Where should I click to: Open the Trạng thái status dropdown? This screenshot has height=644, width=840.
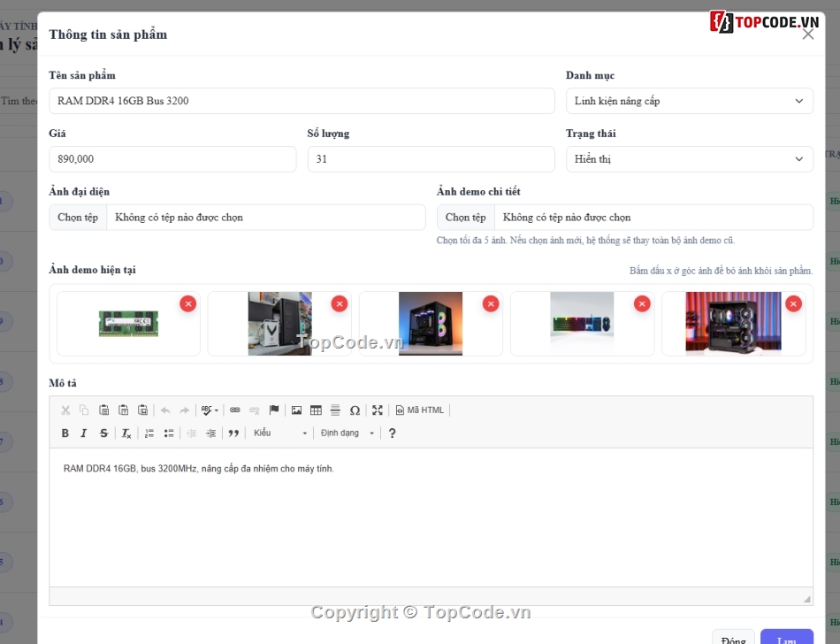point(690,159)
